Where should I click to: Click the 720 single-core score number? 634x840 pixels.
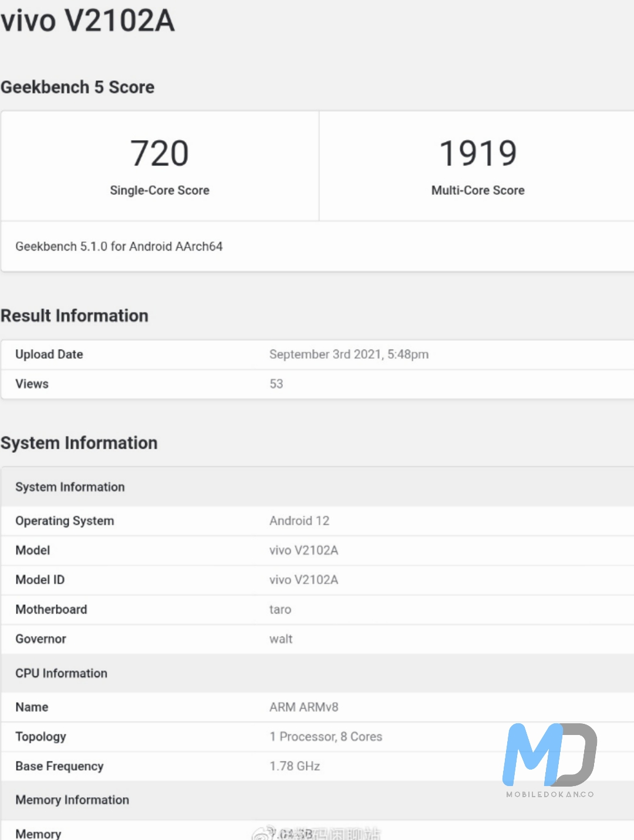(160, 154)
